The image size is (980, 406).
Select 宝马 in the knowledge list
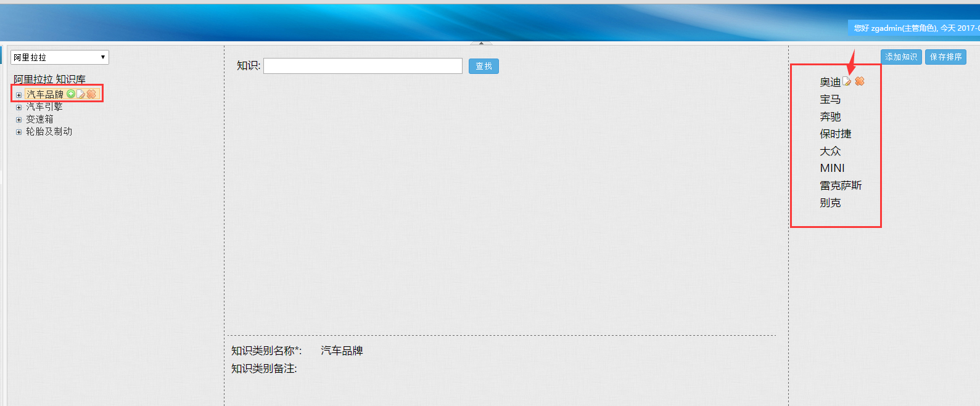[x=830, y=99]
